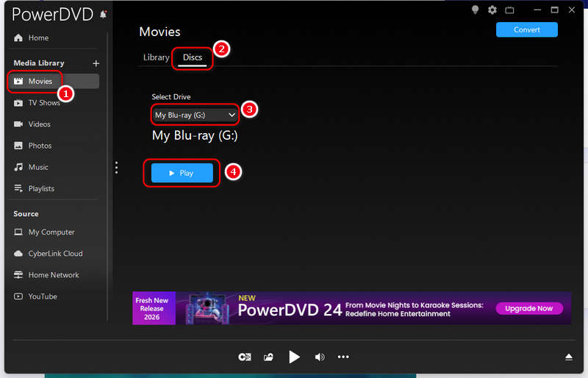Viewport: 588px width, 378px height.
Task: Open the lightbulb tips icon
Action: pos(475,10)
